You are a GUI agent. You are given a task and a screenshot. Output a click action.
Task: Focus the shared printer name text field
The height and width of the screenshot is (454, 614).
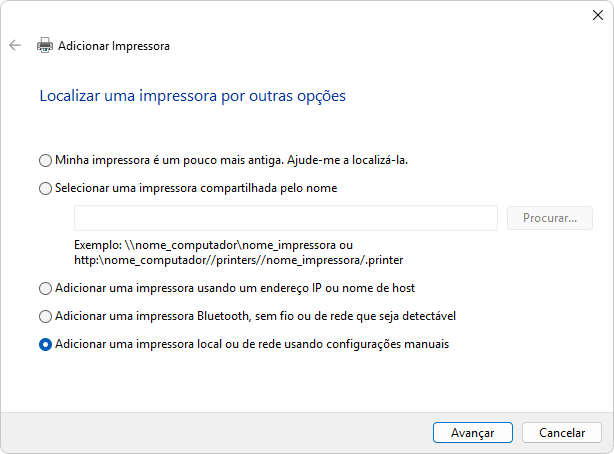(286, 218)
